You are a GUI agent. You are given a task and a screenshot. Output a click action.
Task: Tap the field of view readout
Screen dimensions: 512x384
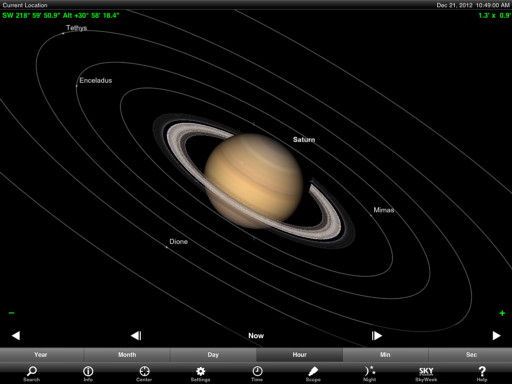[x=494, y=15]
